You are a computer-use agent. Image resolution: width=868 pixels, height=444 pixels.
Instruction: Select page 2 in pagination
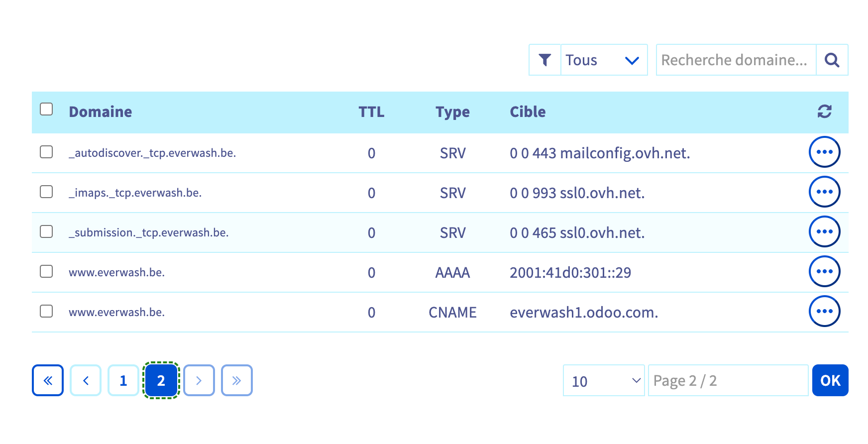(x=161, y=381)
